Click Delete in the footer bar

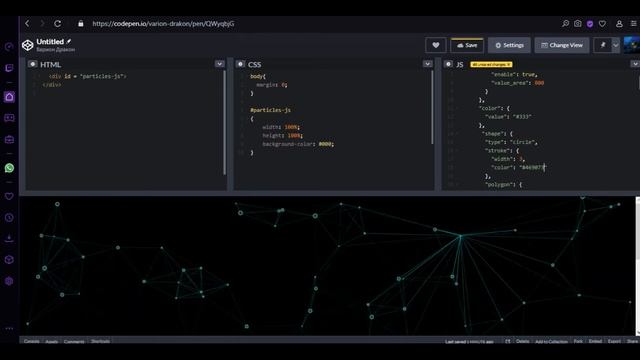coord(522,341)
